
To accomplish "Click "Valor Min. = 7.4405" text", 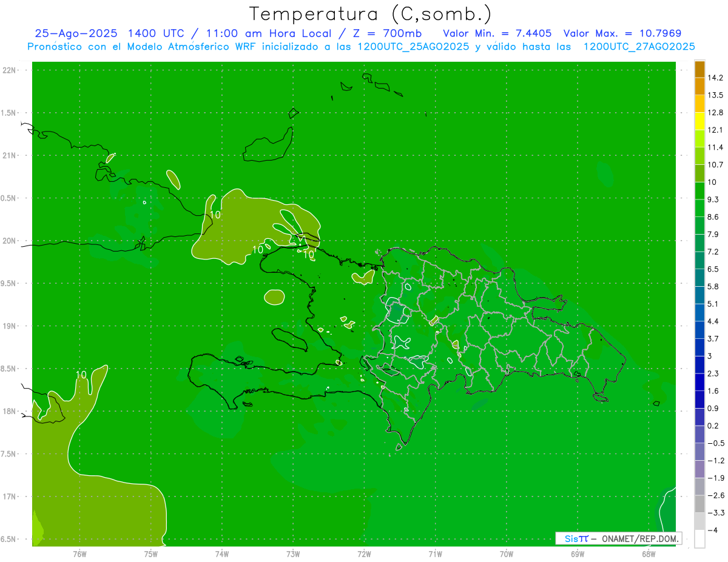I will pos(499,34).
